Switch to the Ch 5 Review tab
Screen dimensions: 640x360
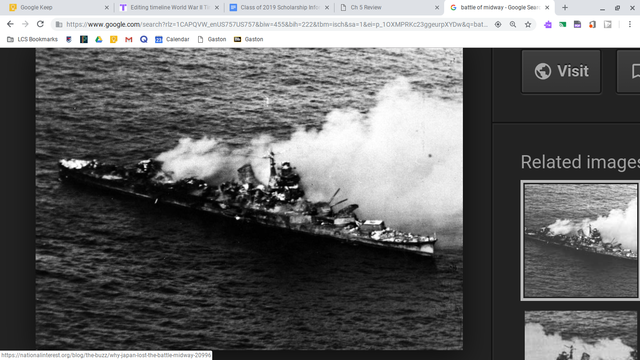(390, 7)
